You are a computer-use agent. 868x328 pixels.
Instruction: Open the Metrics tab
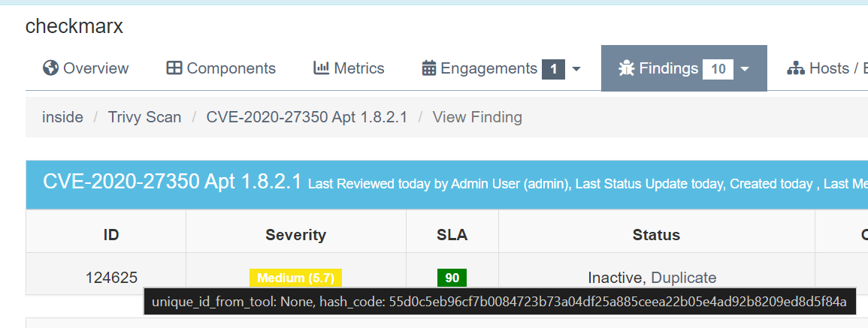point(349,68)
